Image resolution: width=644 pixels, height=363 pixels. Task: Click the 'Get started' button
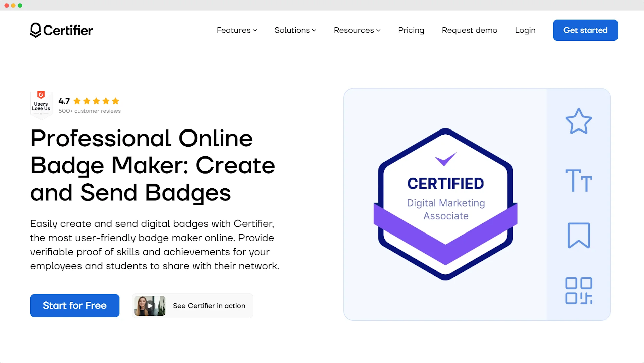pos(585,30)
